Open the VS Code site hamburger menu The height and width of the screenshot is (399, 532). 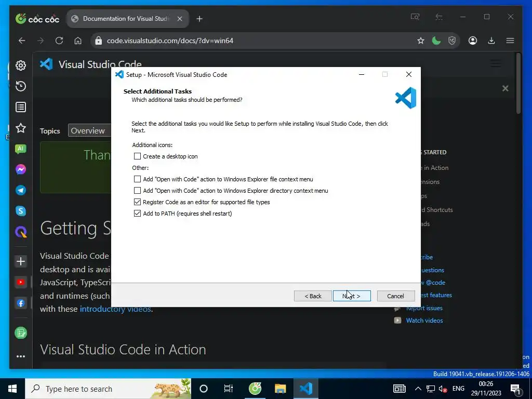point(496,63)
